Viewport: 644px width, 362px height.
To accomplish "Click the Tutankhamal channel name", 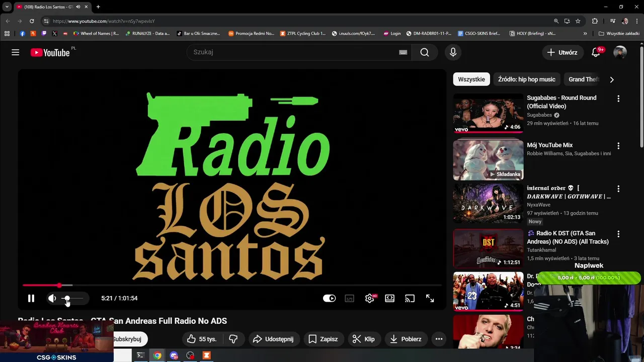I will pyautogui.click(x=541, y=250).
